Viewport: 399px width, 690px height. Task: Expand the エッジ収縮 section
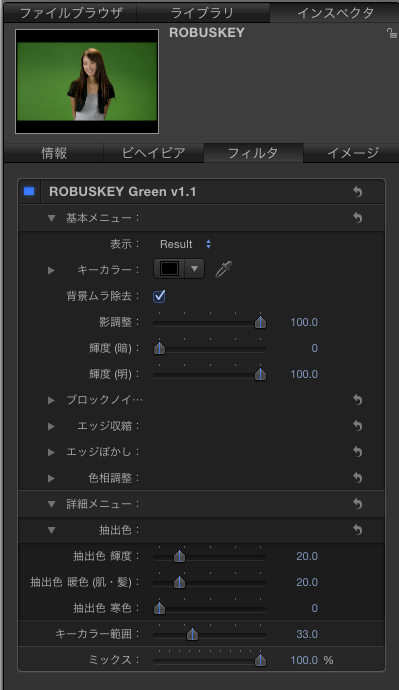tap(51, 426)
